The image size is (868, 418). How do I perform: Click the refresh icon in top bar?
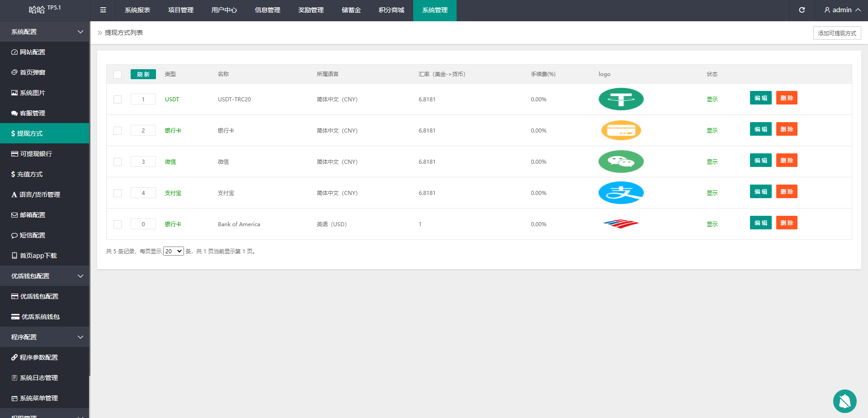(802, 10)
